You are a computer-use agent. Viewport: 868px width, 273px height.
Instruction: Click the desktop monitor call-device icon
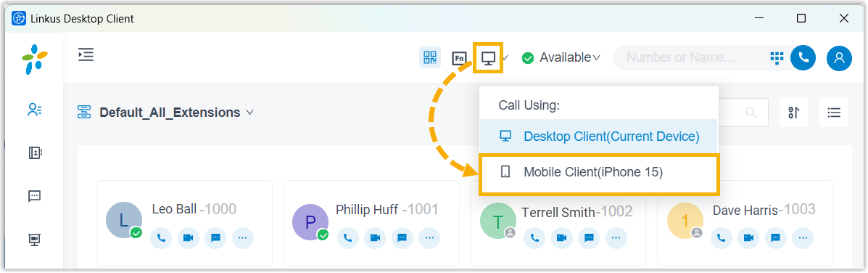(x=488, y=57)
